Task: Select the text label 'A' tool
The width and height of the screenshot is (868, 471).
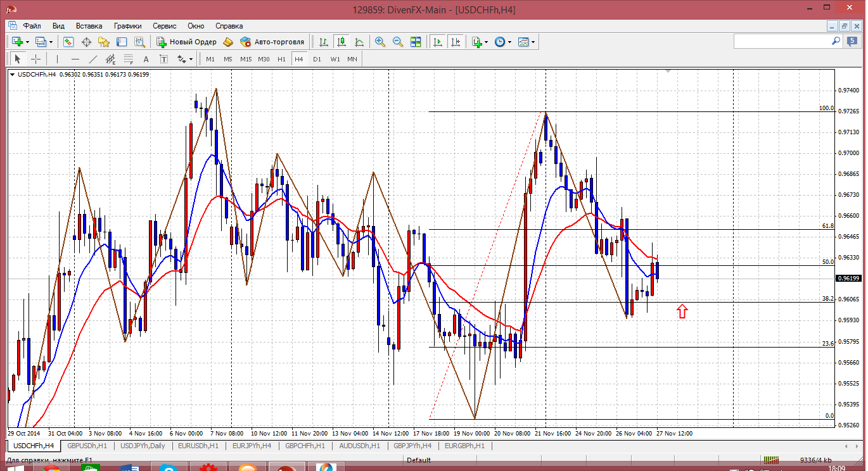Action: coord(146,59)
